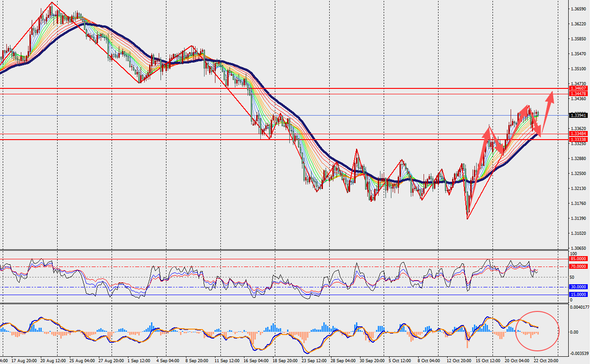Screen dimensions: 590x364
Task: Click the 30.0000 blue level label
Action: pyautogui.click(x=579, y=287)
